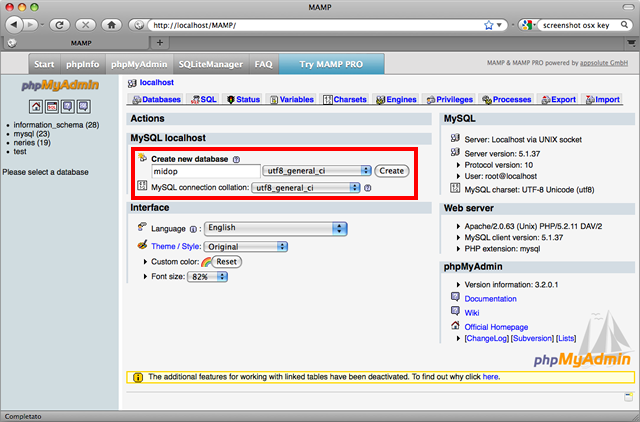Open SQLiteManager in MAMP navigation
Image resolution: width=640 pixels, height=422 pixels.
tap(211, 64)
